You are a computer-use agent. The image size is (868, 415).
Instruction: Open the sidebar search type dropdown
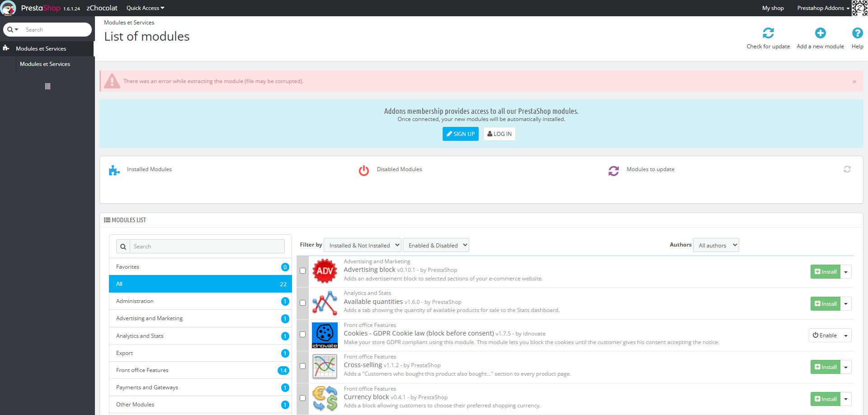pyautogui.click(x=13, y=30)
